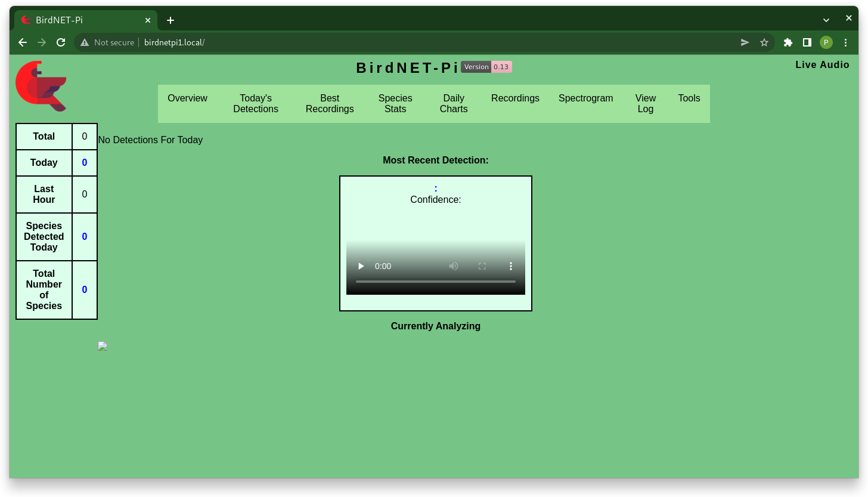Click the Today count value 0
868x497 pixels.
(x=85, y=163)
